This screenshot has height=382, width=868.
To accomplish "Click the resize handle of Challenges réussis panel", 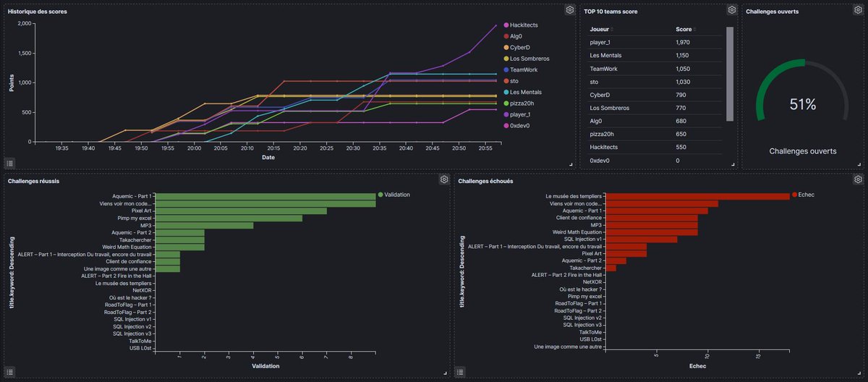I will click(x=445, y=375).
